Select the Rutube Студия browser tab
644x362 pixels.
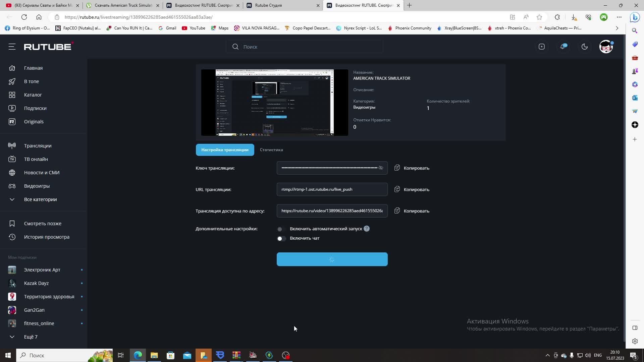268,5
